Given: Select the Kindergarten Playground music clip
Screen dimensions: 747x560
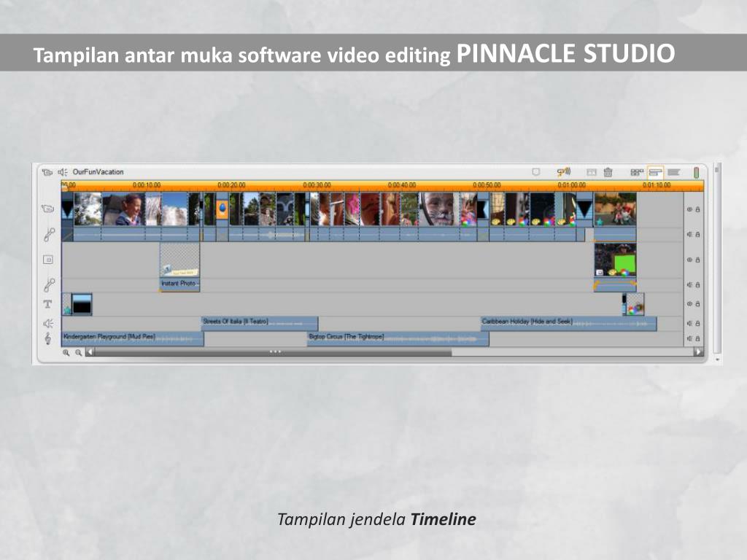Looking at the screenshot, I should (133, 338).
